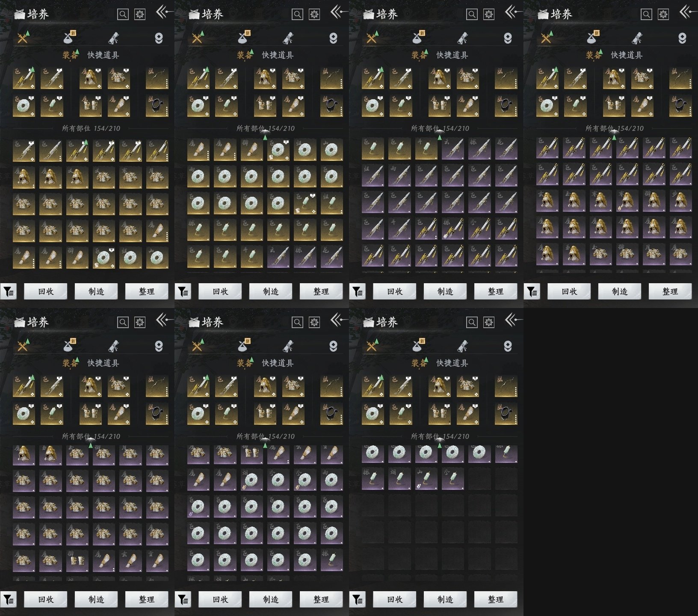Click filter icon in the bottom-left panel
Viewport: 698px width, 616px height.
coord(9,600)
